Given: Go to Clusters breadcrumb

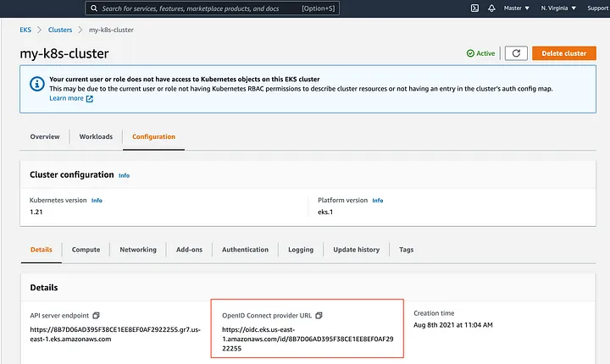Looking at the screenshot, I should click(60, 30).
